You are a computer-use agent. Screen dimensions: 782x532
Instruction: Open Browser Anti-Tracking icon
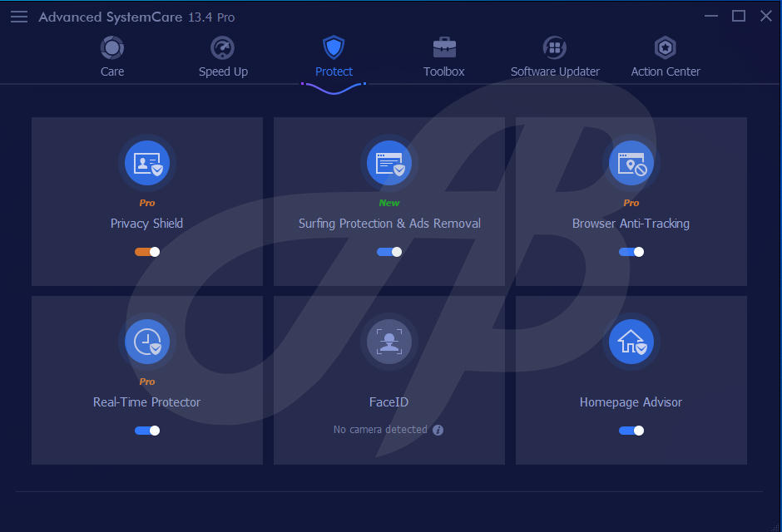631,163
